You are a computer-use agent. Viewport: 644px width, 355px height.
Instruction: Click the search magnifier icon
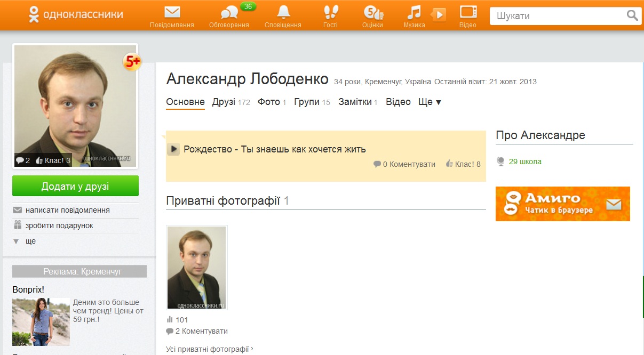pyautogui.click(x=632, y=15)
